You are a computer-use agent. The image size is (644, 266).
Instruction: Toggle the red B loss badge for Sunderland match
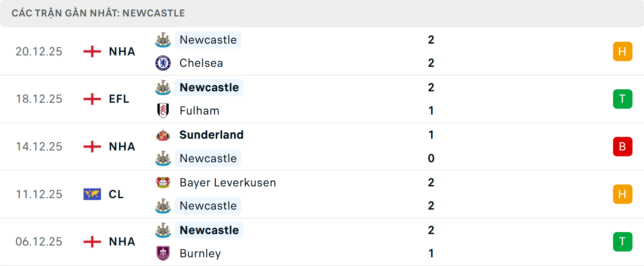(x=623, y=146)
